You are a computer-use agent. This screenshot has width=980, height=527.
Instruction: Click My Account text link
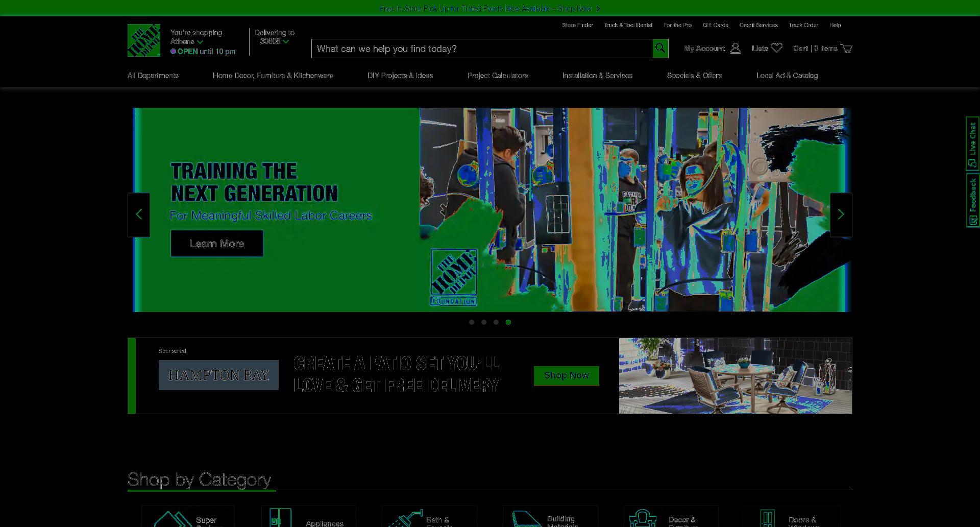point(704,49)
